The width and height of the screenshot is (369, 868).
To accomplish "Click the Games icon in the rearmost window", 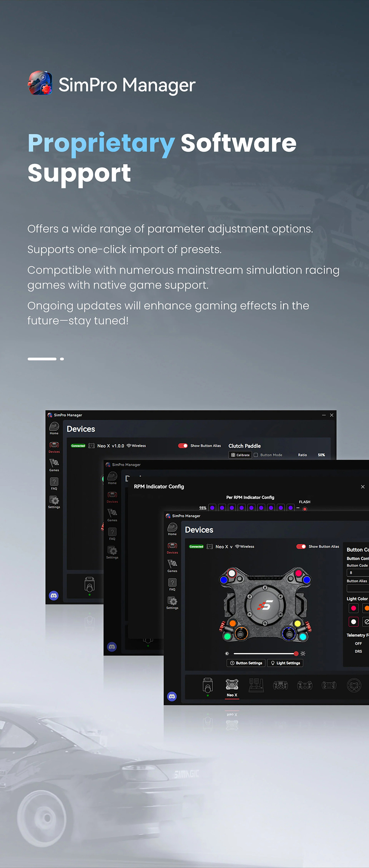I will (54, 464).
